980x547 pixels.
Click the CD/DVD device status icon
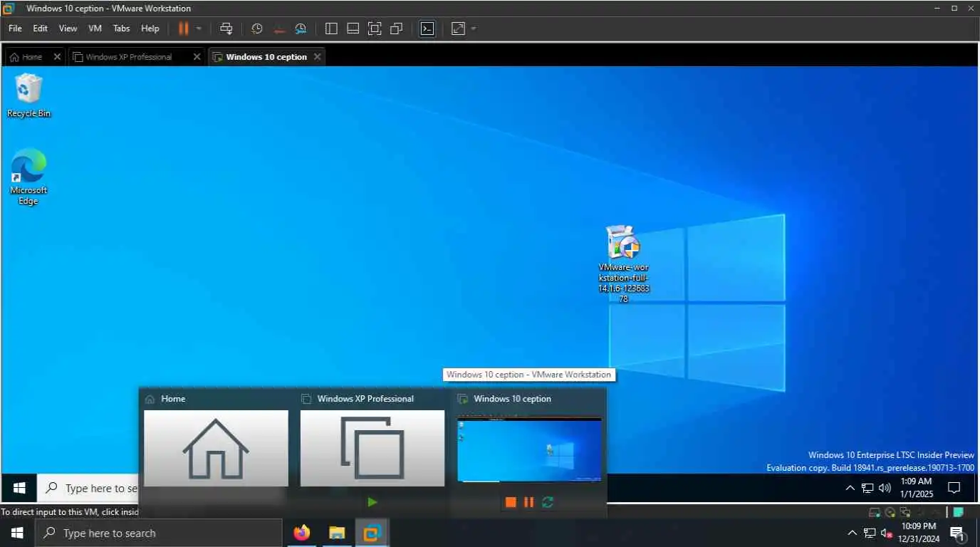click(x=890, y=512)
